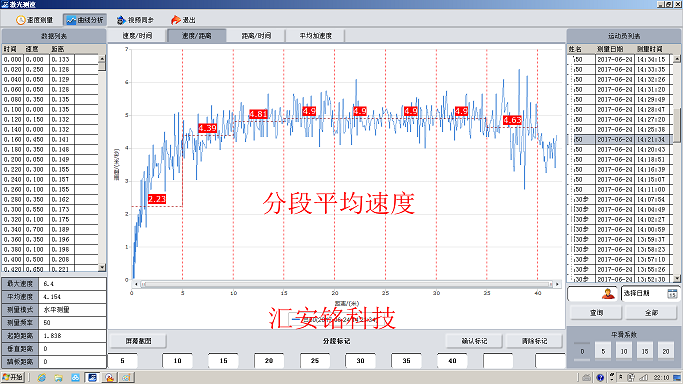Image resolution: width=683 pixels, height=384 pixels.
Task: Click the chart's horizontal scrollbar track
Action: tap(347, 284)
